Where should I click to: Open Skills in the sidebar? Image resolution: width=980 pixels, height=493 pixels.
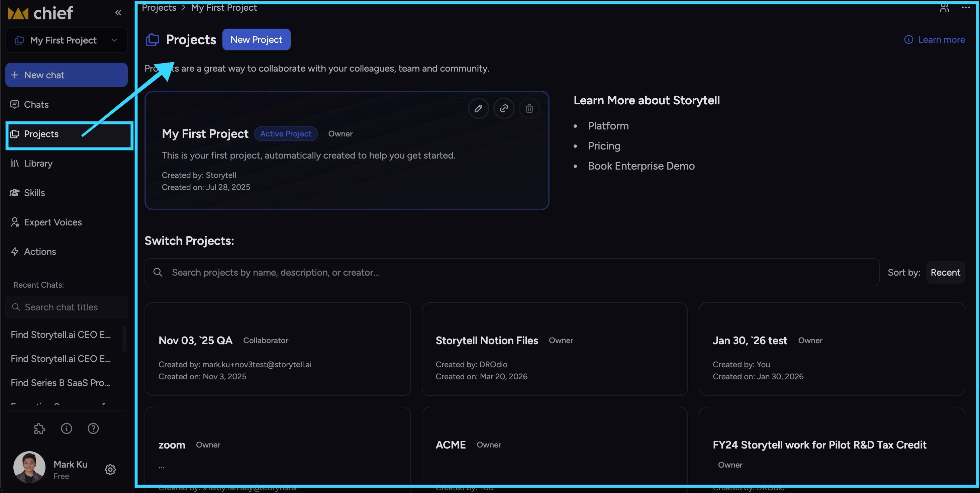(67, 193)
